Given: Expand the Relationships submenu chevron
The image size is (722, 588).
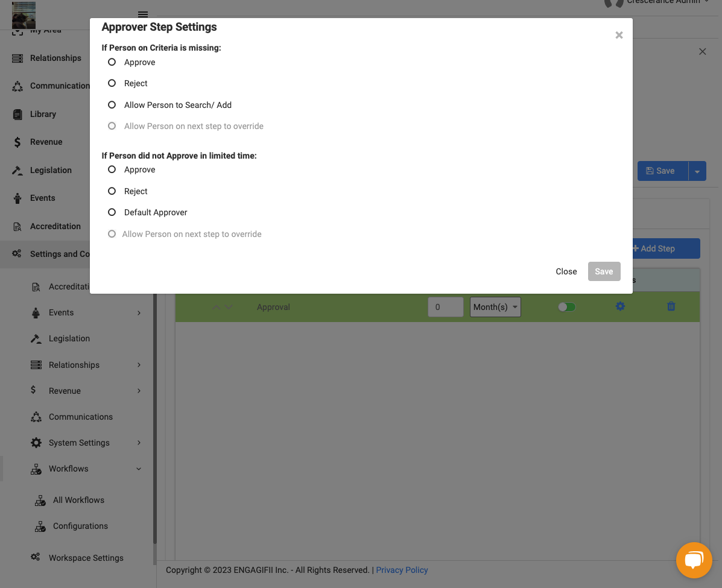Looking at the screenshot, I should [139, 365].
